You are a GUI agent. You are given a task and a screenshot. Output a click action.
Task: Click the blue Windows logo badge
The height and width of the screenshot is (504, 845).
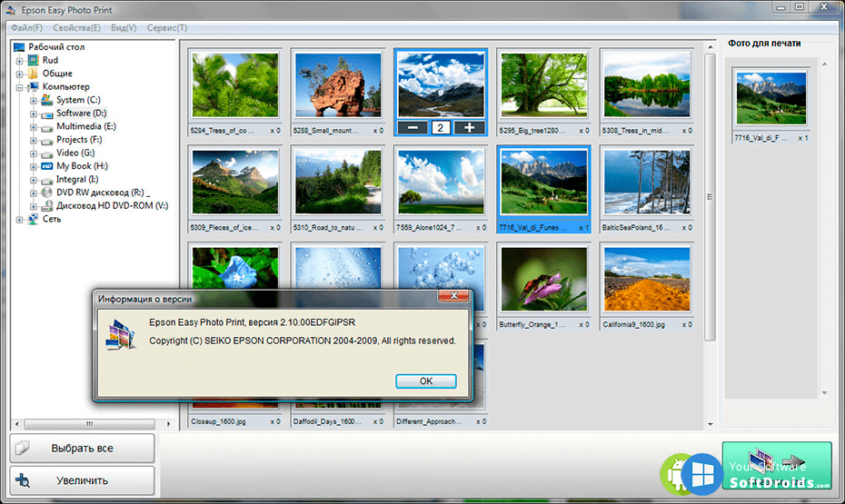point(701,473)
